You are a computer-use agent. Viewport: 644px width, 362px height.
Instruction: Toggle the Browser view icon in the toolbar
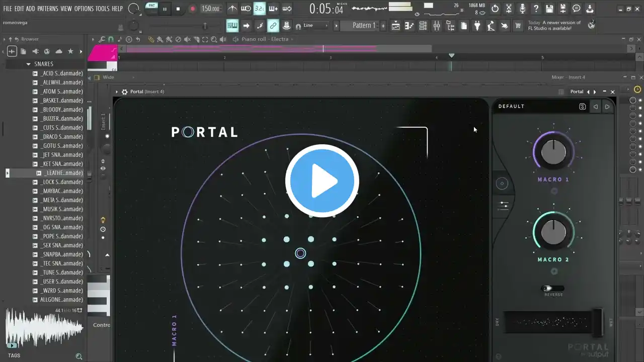click(450, 26)
